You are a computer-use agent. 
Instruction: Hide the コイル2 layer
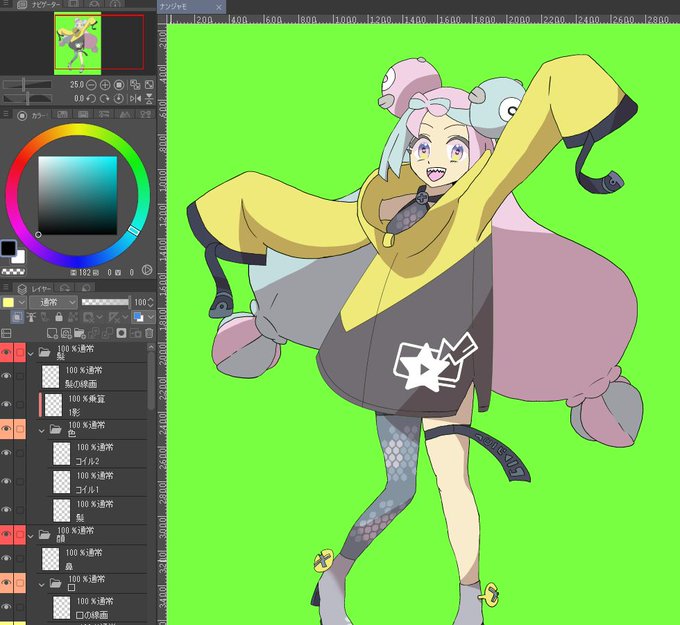[x=6, y=453]
